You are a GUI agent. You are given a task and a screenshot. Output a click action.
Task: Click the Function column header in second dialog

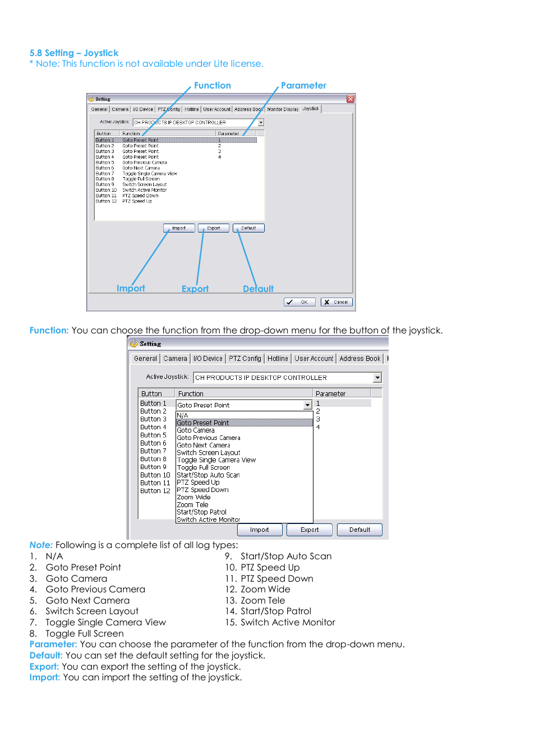[243, 393]
